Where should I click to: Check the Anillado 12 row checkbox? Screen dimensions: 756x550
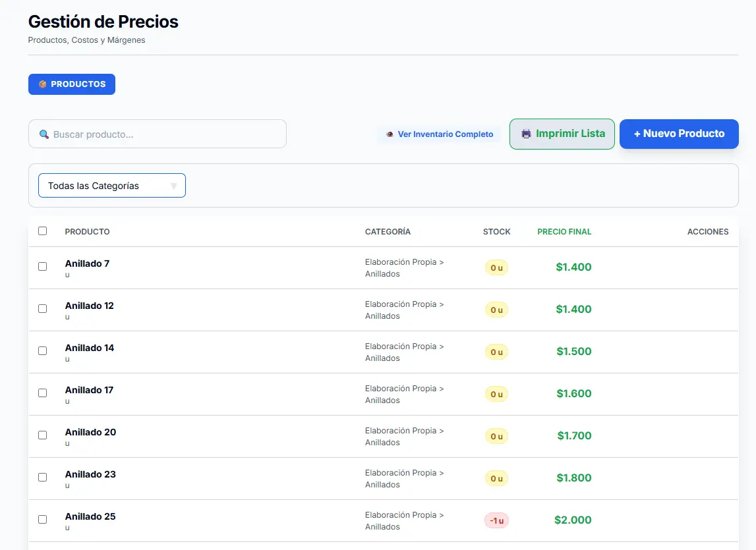click(x=42, y=308)
